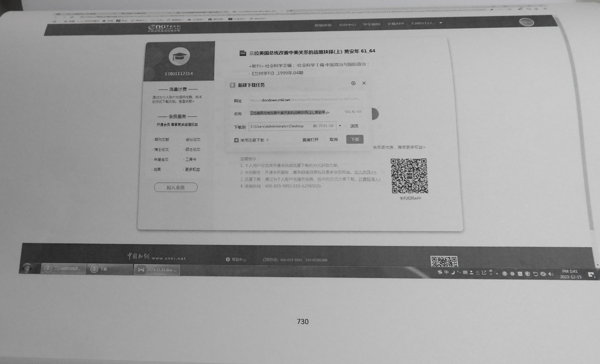Image resolution: width=600 pixels, height=364 pixels.
Task: Click the volume icon in system tray
Action: [x=551, y=274]
